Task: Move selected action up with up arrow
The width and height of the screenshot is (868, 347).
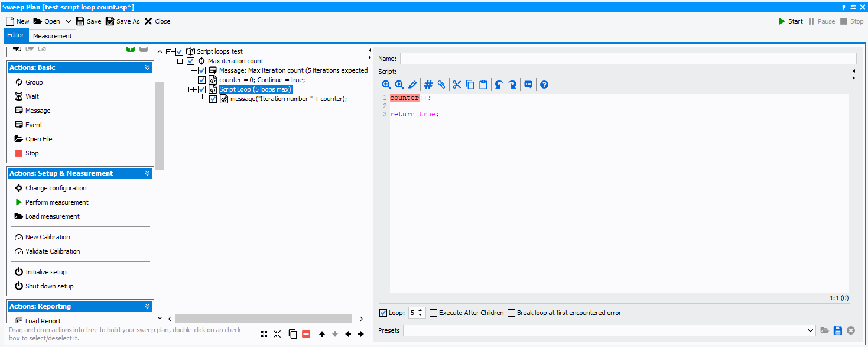Action: coord(322,334)
